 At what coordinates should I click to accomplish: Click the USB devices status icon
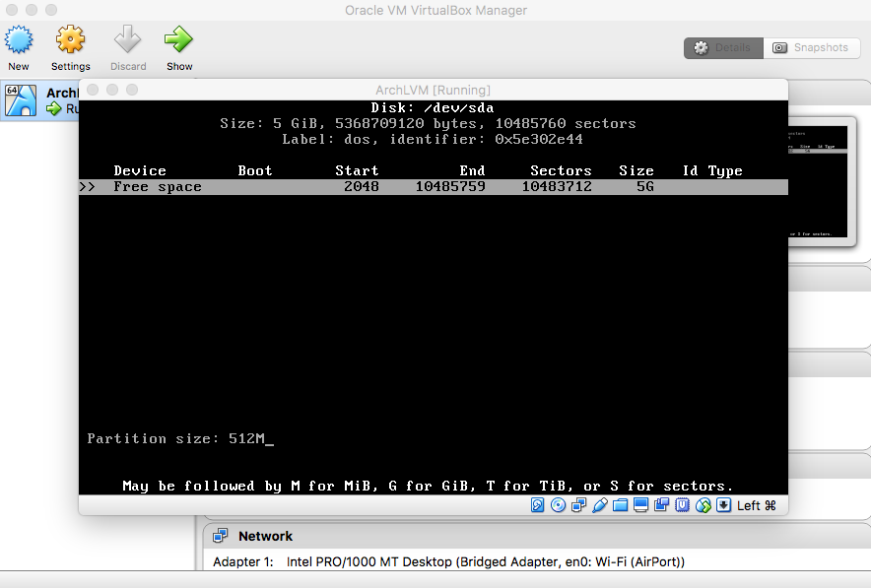599,505
